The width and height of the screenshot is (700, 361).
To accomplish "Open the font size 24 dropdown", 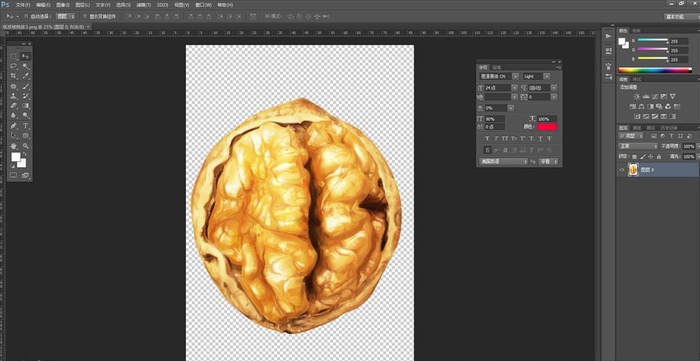I will coord(514,88).
